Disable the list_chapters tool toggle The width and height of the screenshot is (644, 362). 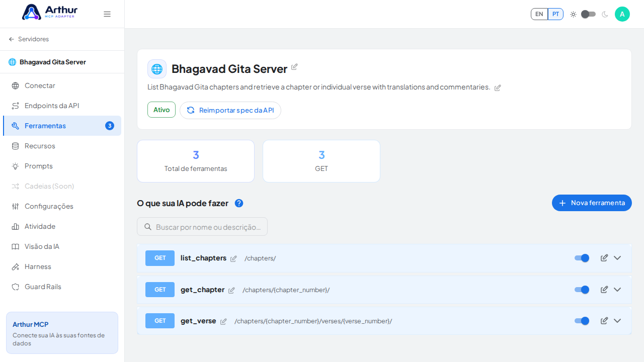click(582, 258)
